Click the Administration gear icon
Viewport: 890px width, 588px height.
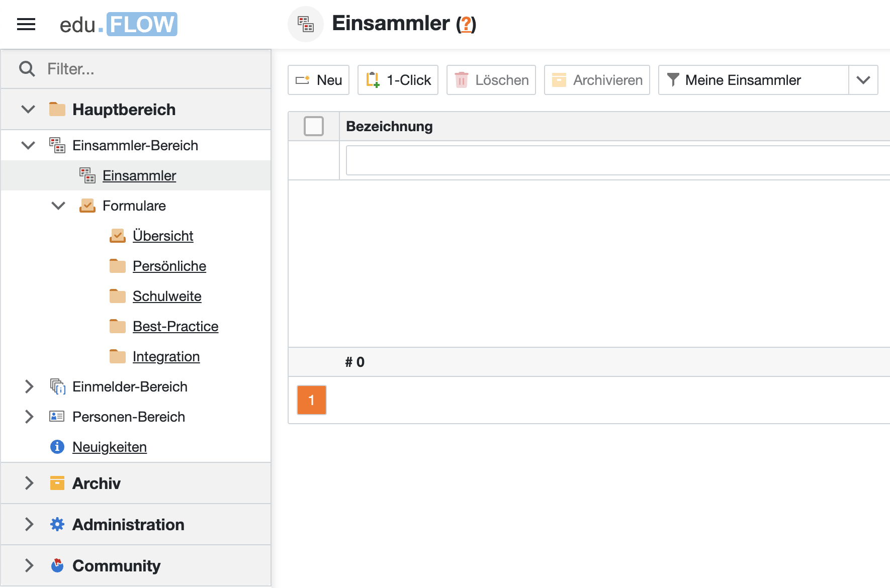point(57,525)
